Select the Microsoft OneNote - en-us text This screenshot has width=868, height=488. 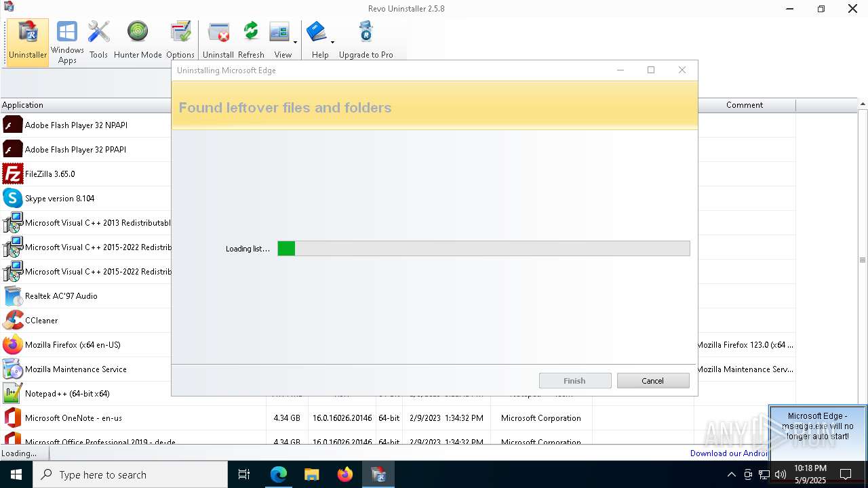point(73,418)
